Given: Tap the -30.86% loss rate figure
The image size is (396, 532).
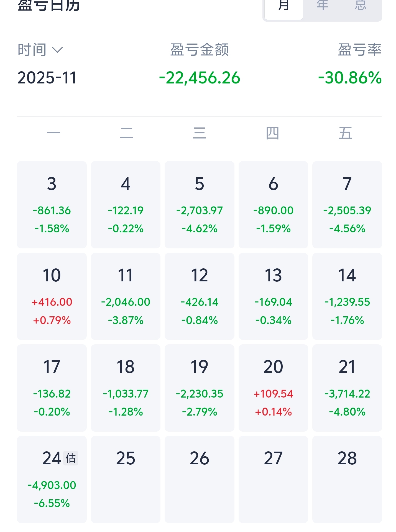Looking at the screenshot, I should [350, 78].
